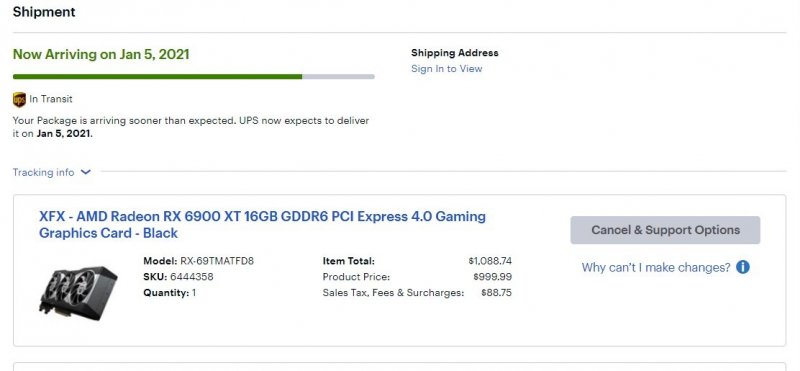Open Cancel & Support Options button
The image size is (800, 371).
tap(665, 230)
